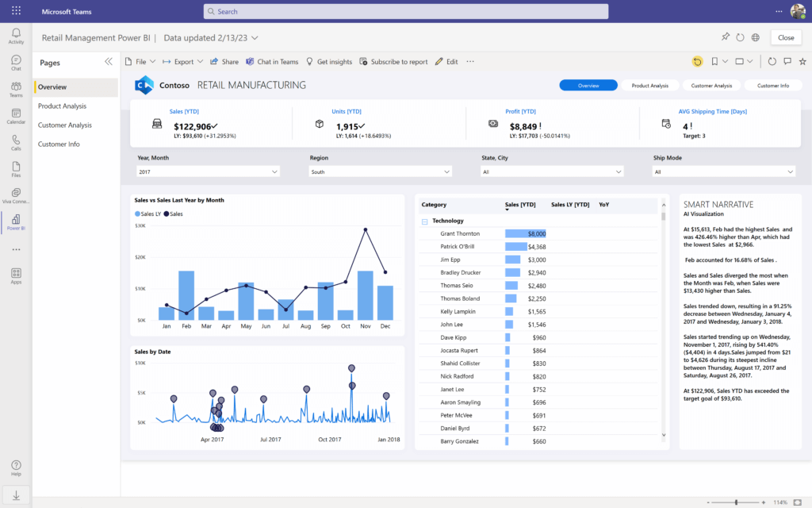Show more apps ellipsis in rail
The width and height of the screenshot is (812, 508).
point(16,249)
